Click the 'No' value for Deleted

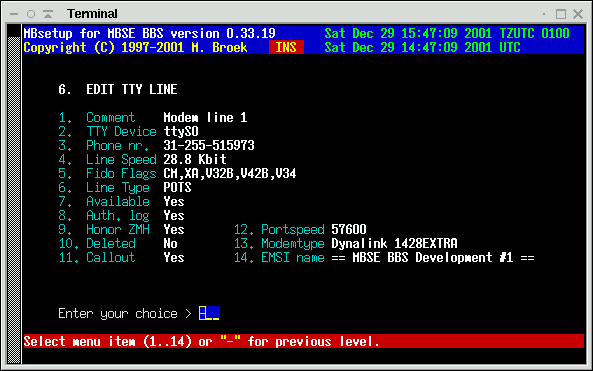click(x=171, y=243)
